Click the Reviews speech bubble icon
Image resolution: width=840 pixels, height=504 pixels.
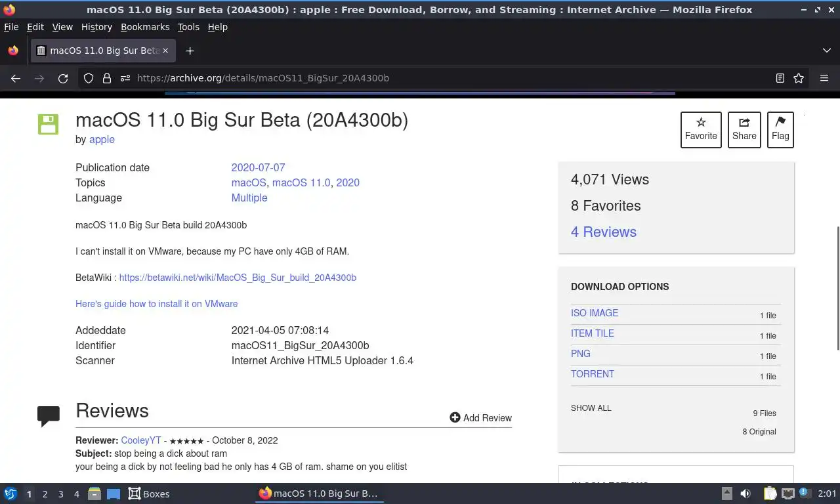[49, 415]
